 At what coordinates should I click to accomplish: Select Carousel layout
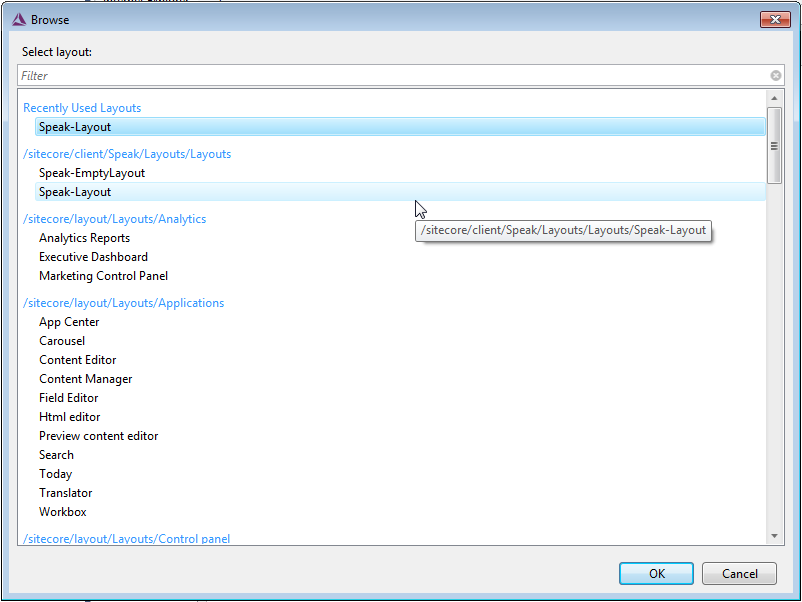(400, 341)
